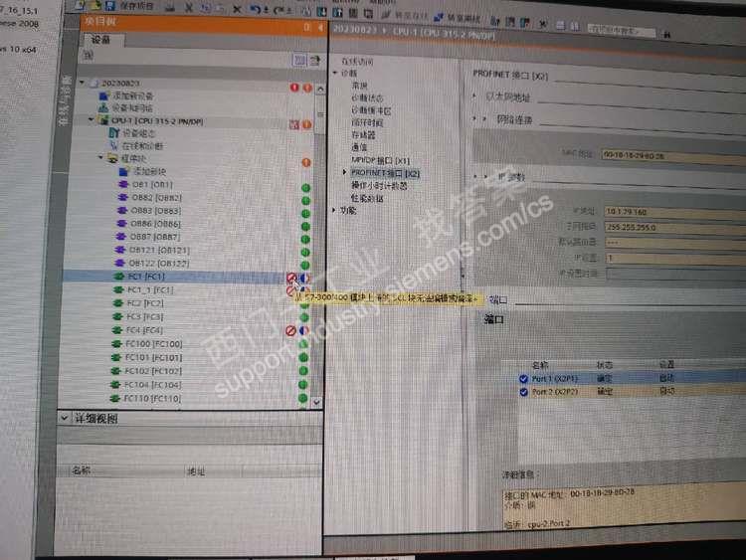This screenshot has height=560, width=746.
Task: Click the table icon at right end of tree toolbar
Action: [314, 61]
